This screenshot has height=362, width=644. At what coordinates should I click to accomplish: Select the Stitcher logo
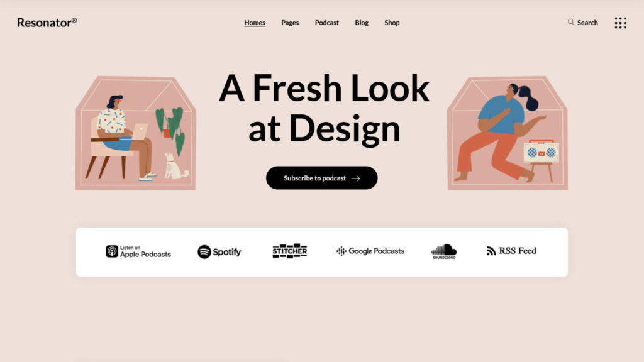click(289, 251)
